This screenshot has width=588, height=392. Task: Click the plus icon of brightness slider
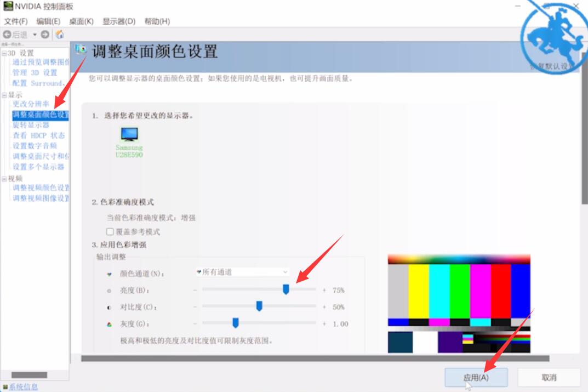[324, 290]
